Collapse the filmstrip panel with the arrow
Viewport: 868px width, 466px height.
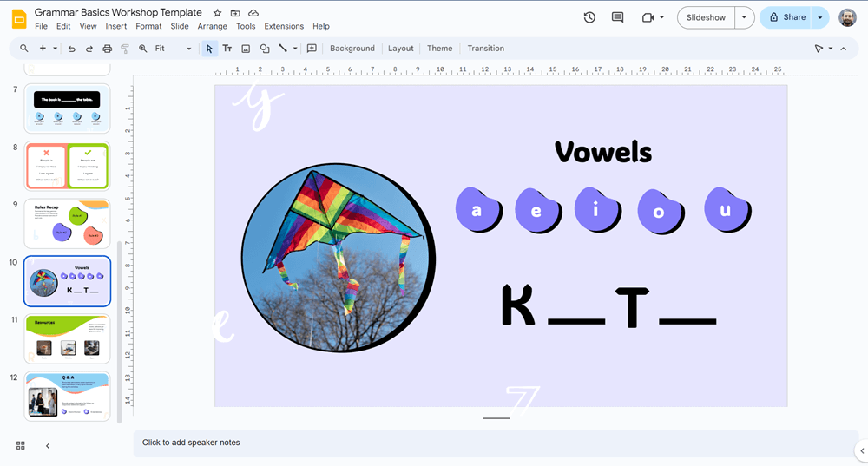coord(48,445)
